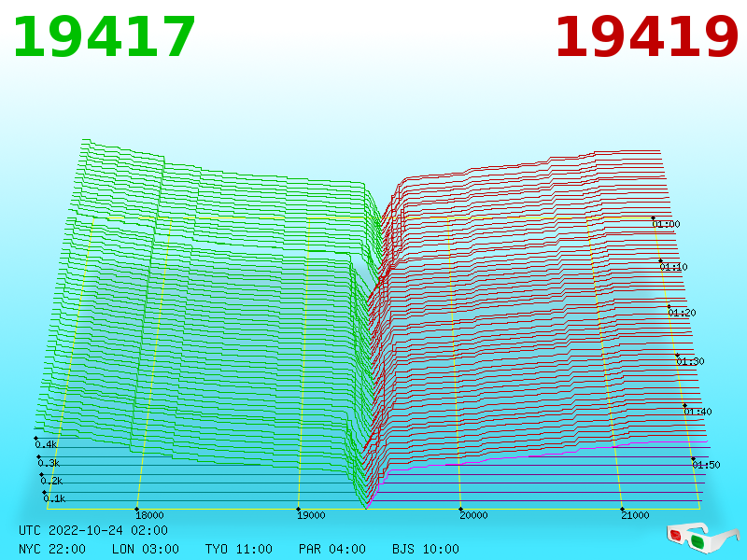Viewport: 747px width, 560px height.
Task: Click the 01:00 time axis marker
Action: (x=666, y=224)
